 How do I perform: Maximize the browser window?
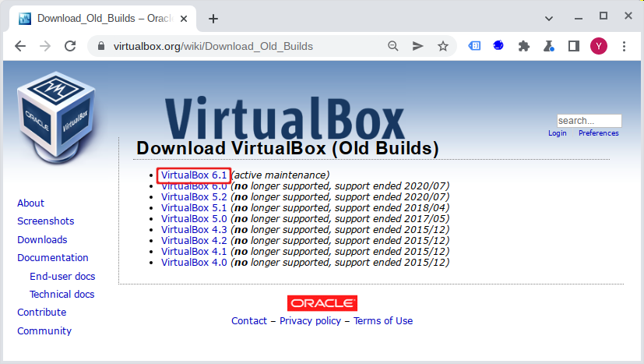pos(604,16)
